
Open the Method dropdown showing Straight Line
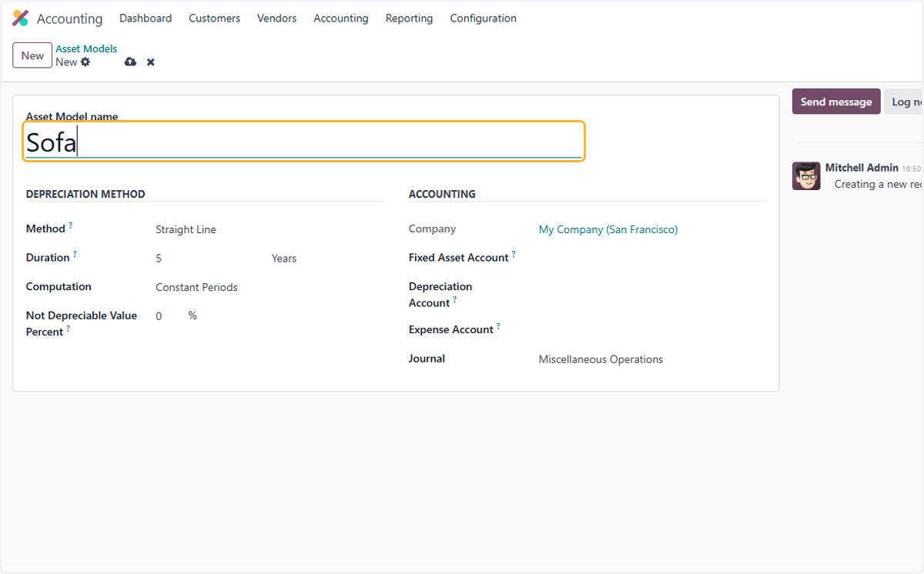(269, 229)
